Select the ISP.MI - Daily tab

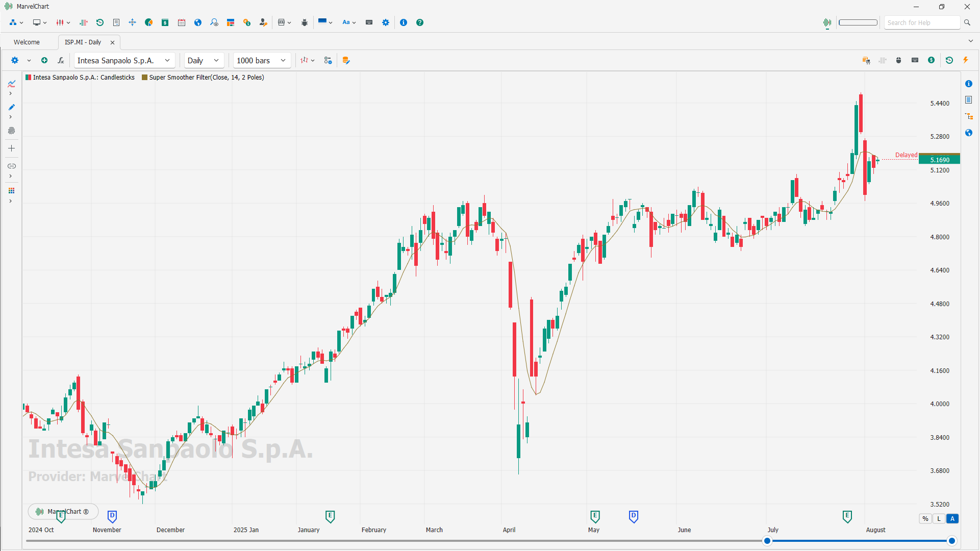click(x=83, y=42)
